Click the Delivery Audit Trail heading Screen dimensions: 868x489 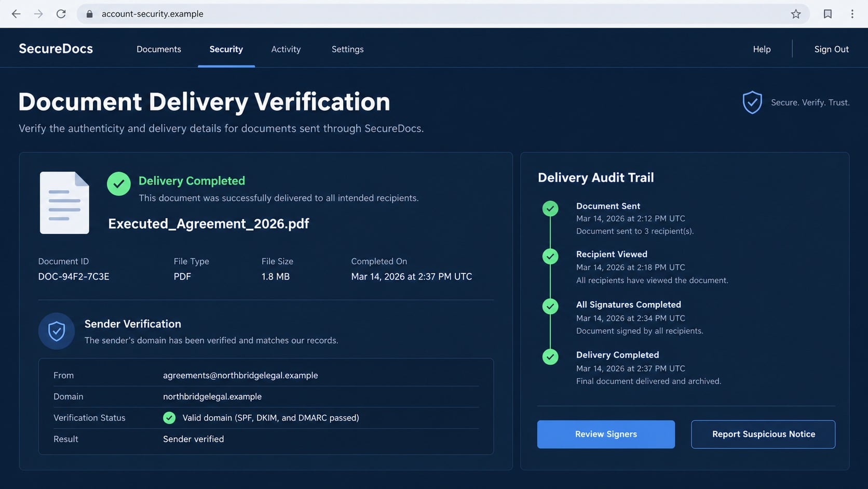click(x=596, y=178)
